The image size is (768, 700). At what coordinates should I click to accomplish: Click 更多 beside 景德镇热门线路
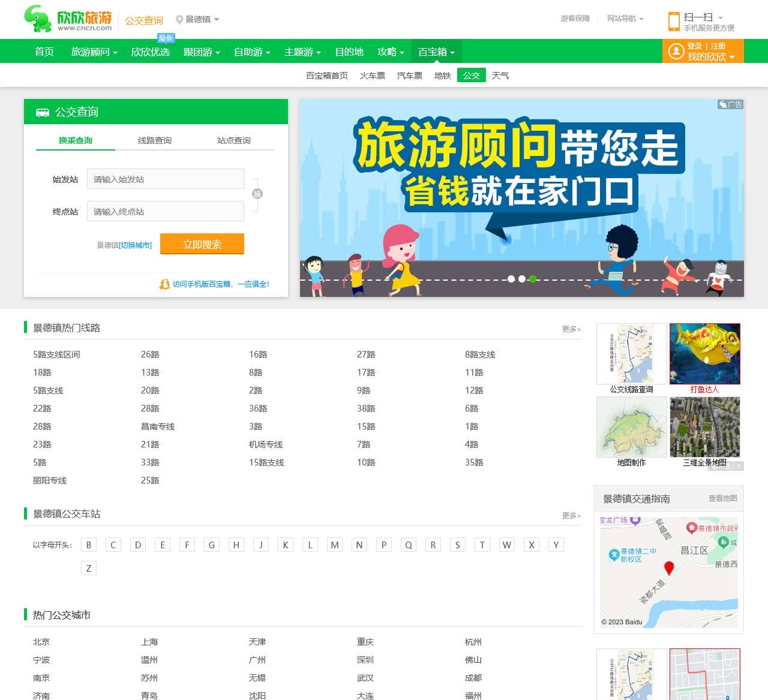point(571,329)
